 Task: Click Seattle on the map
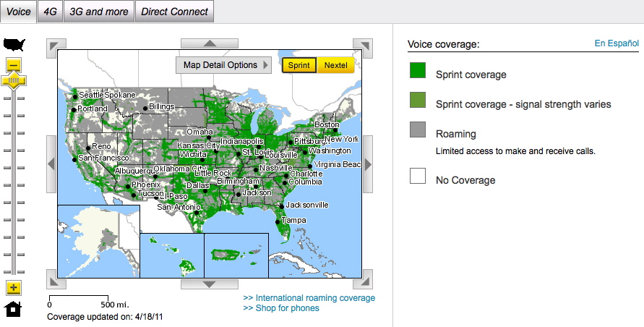(x=91, y=95)
